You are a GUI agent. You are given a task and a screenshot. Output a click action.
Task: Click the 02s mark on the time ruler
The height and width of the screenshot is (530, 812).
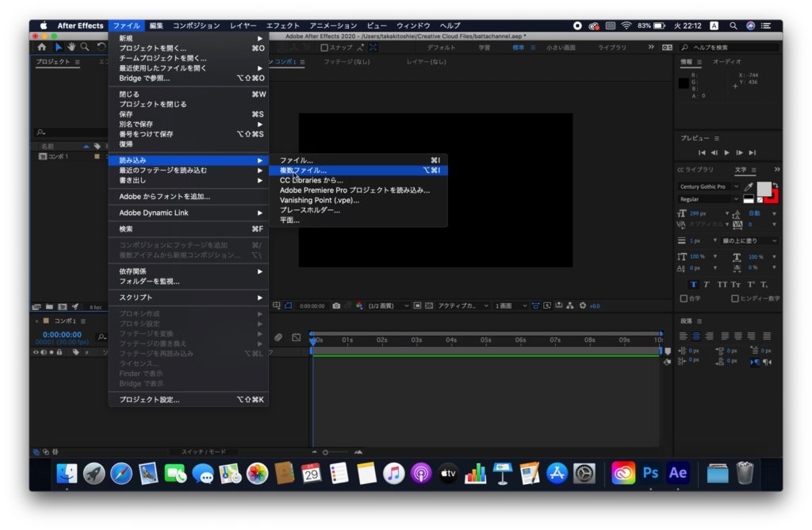click(381, 340)
